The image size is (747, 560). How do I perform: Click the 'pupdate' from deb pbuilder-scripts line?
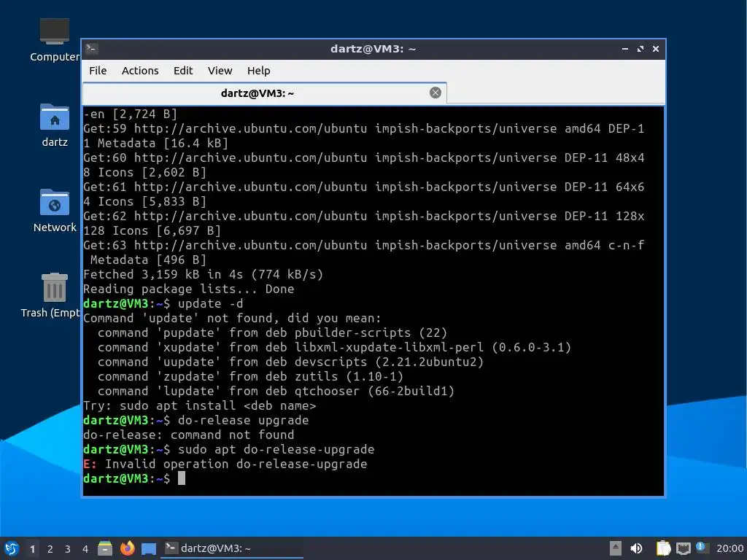(272, 332)
